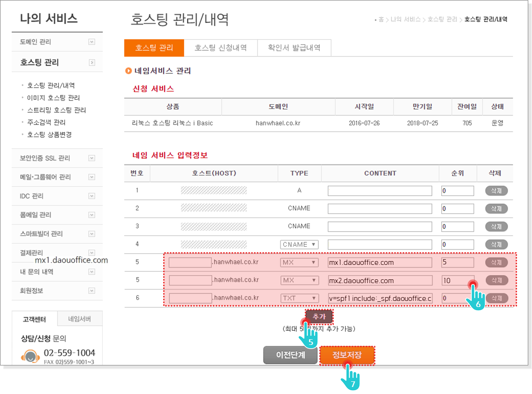Viewport: 532px width, 394px height.
Task: Click the 스마트빌더 관리 arrow icon
Action: [92, 233]
